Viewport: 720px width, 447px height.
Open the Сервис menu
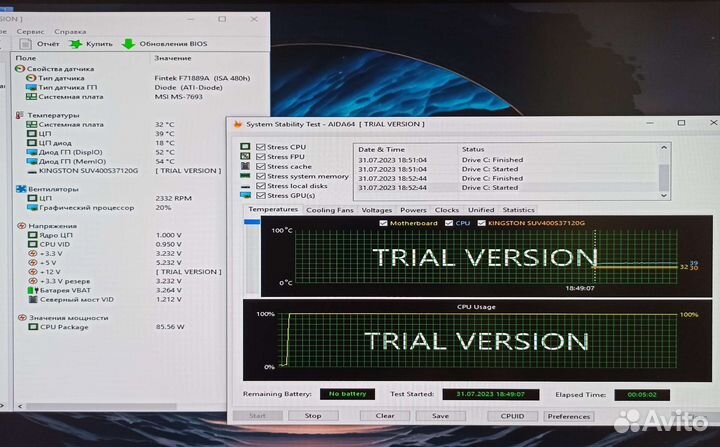pos(30,31)
